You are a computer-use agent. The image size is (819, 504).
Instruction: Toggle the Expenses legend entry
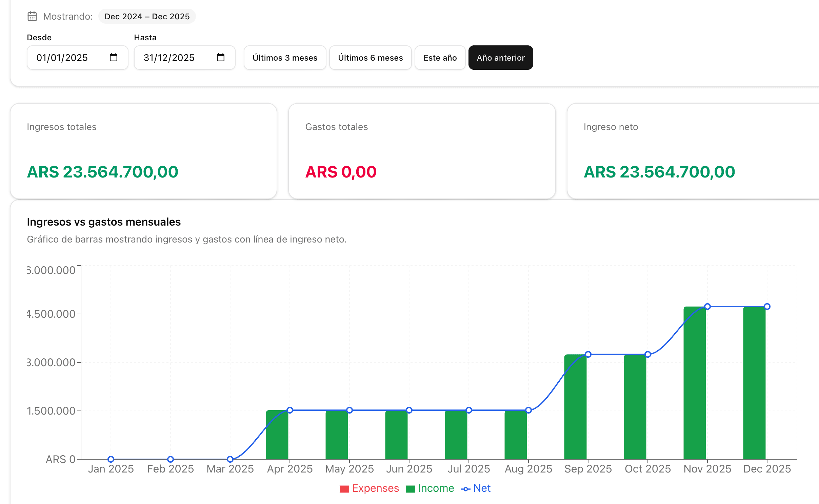369,488
